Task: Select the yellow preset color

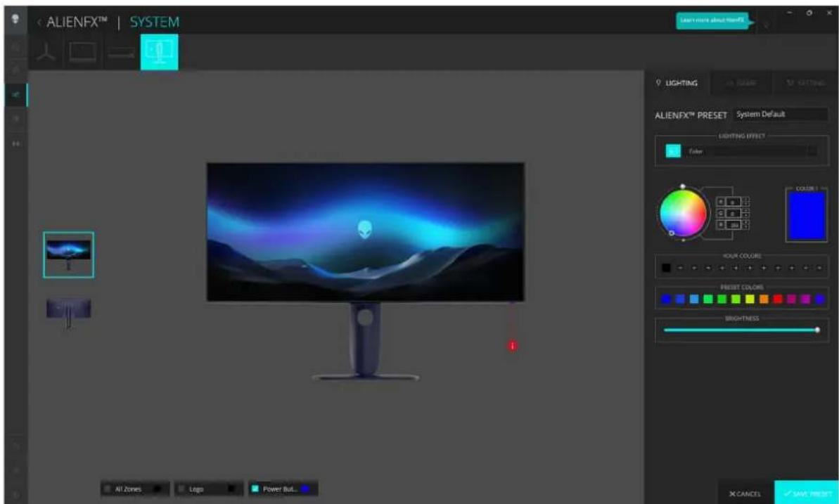Action: (x=750, y=299)
